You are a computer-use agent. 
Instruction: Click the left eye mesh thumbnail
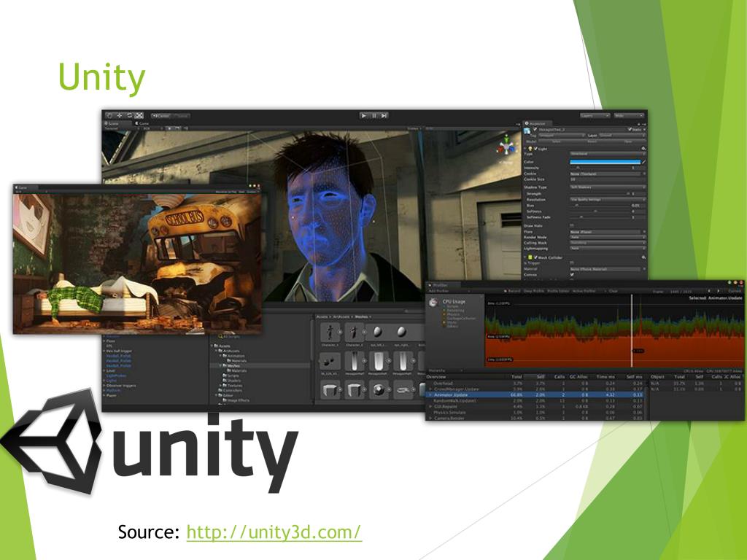(378, 332)
